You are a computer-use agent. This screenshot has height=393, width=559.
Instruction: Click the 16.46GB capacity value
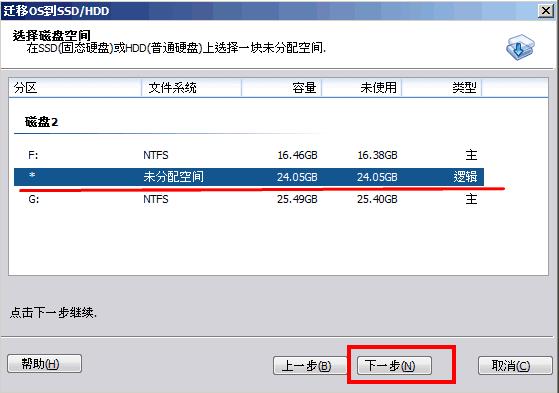pos(297,155)
